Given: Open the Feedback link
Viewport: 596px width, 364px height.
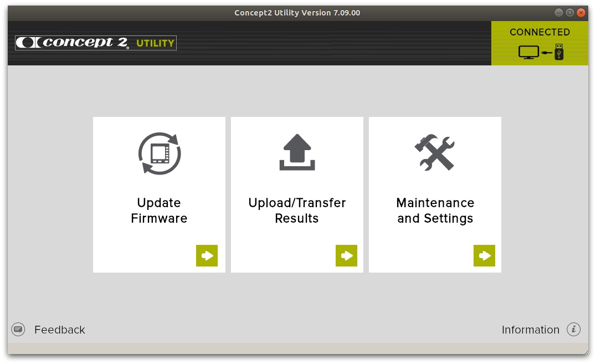Looking at the screenshot, I should [x=60, y=330].
